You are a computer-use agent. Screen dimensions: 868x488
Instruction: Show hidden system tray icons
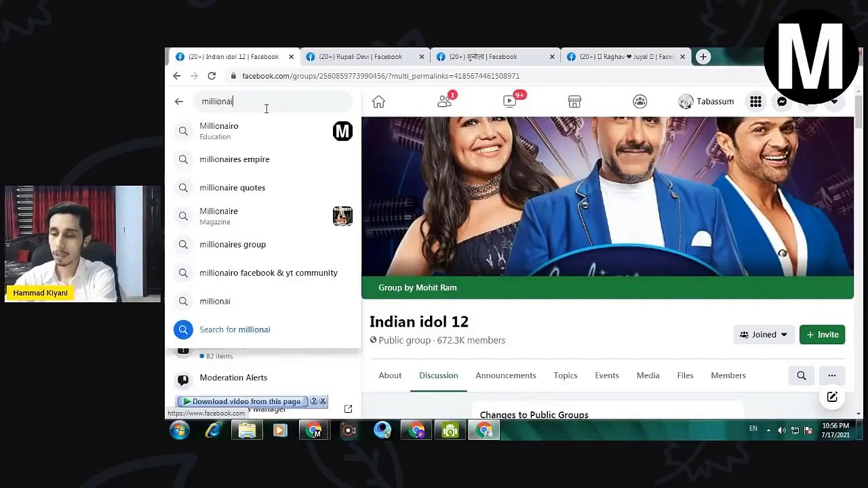pos(768,430)
